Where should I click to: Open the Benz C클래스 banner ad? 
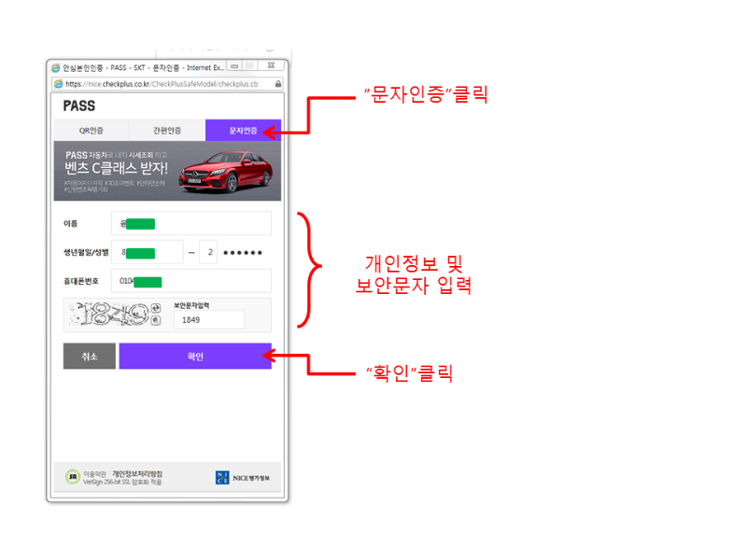point(167,171)
